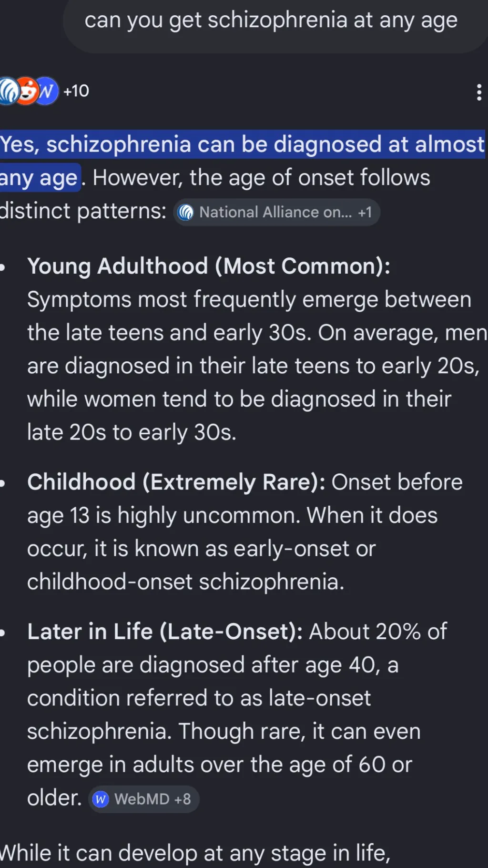Tap the Later in Life (Late-Onset) heading
The height and width of the screenshot is (868, 488).
[x=165, y=632]
